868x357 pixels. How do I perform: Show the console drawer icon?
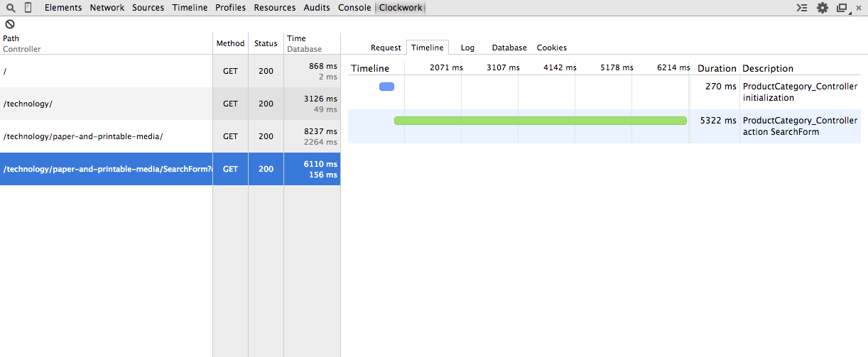[x=802, y=8]
